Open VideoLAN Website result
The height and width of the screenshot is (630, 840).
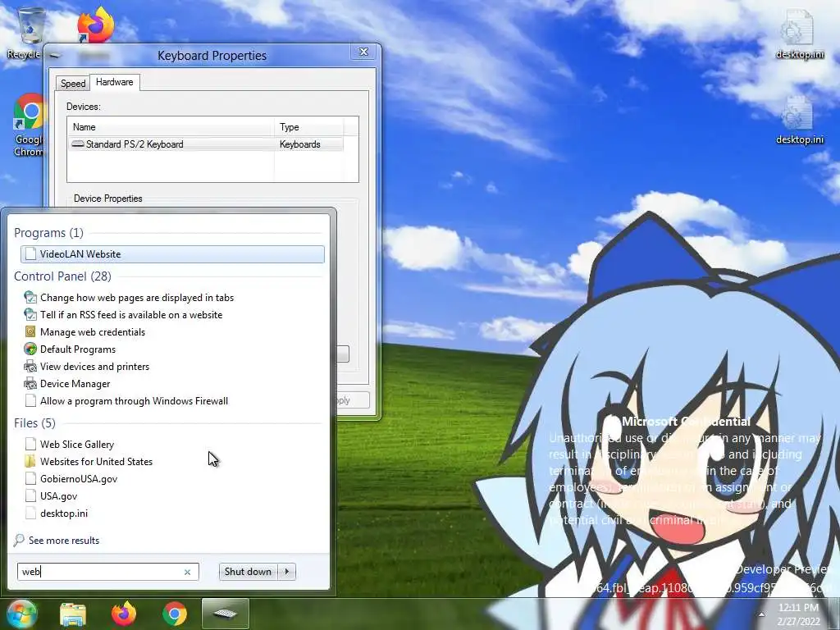pos(172,254)
